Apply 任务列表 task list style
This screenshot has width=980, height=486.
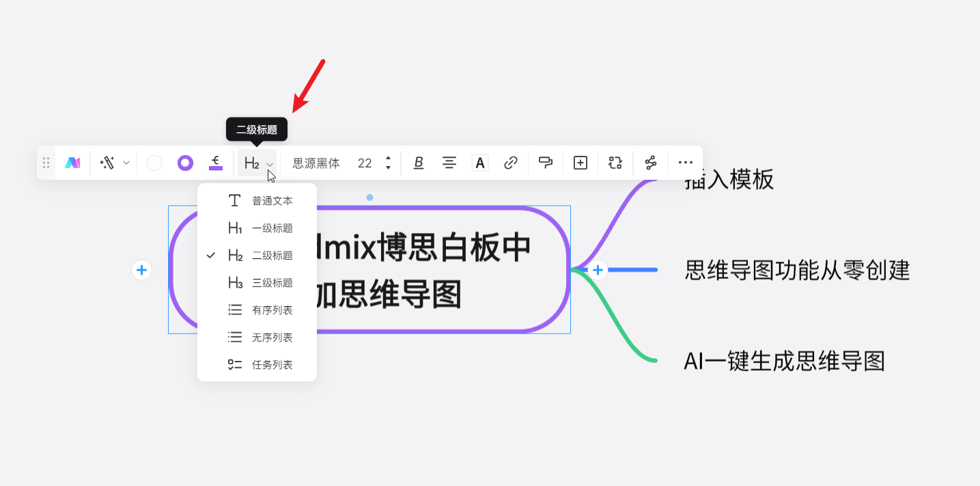click(257, 364)
